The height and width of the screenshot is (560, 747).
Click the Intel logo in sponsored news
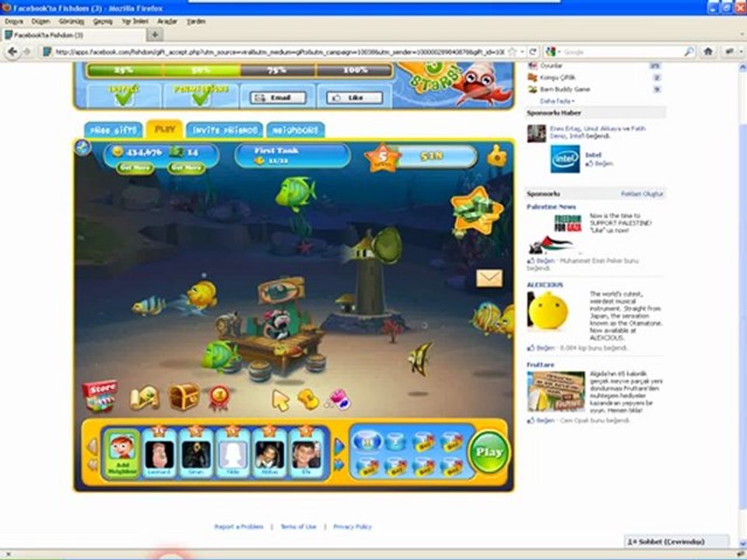click(x=565, y=159)
